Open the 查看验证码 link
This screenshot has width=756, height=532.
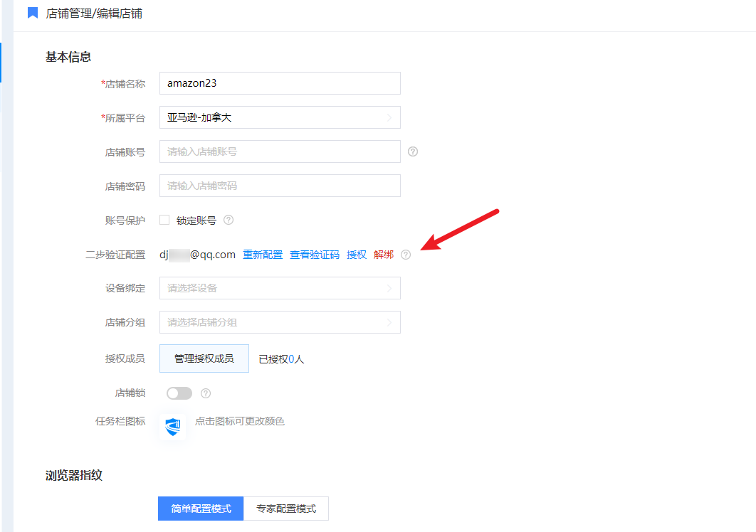[x=315, y=255]
